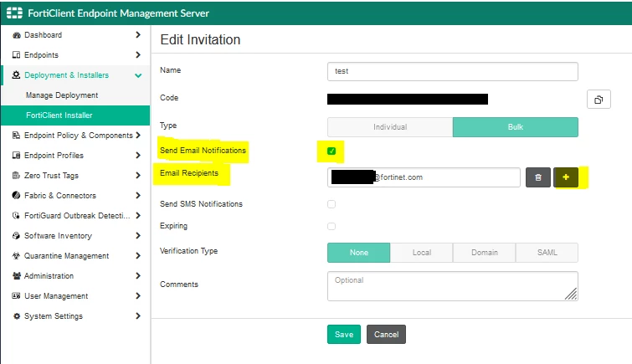The image size is (632, 364).
Task: Click the Software Inventory icon
Action: tap(16, 236)
